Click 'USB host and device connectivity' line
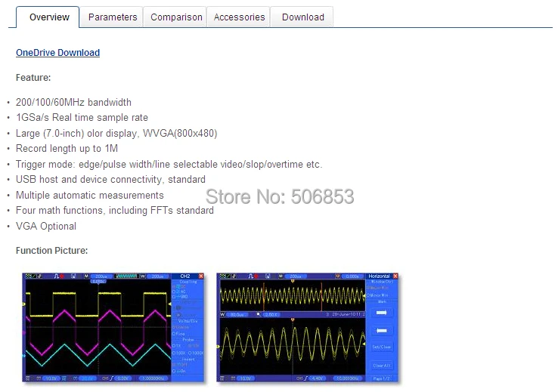Screen dimensions: 558x392 (x=110, y=180)
